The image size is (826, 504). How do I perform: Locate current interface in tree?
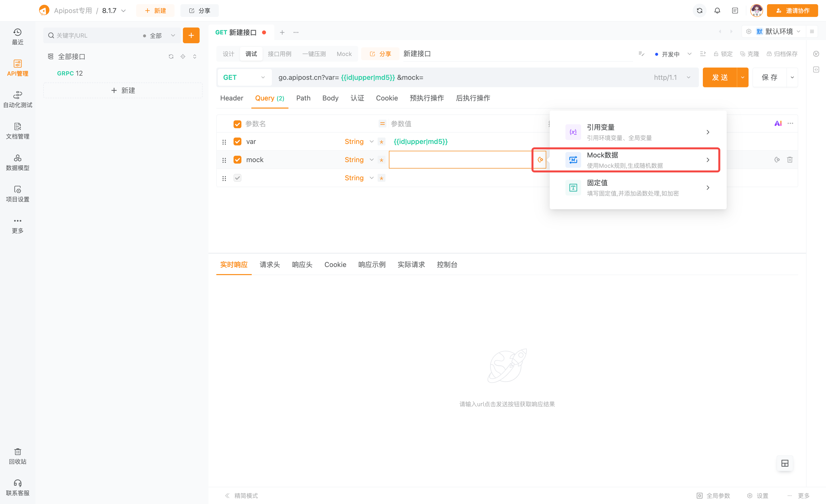(183, 56)
